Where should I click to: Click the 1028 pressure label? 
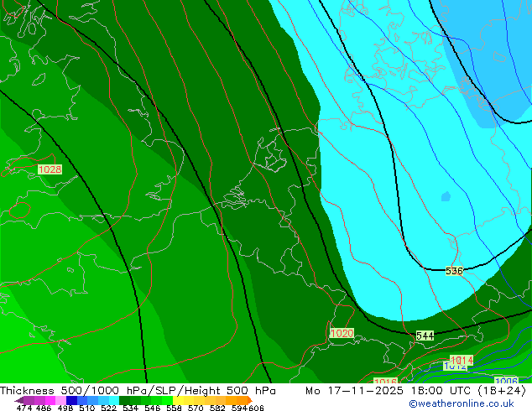tap(50, 169)
